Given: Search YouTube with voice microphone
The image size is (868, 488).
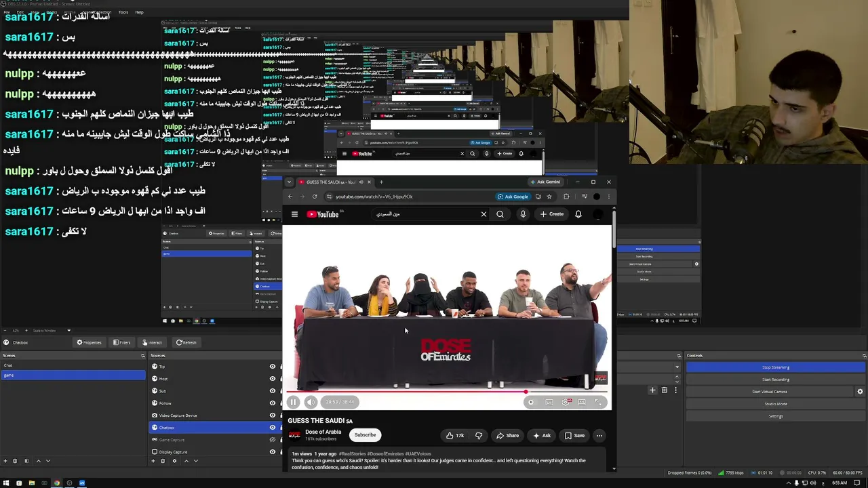Looking at the screenshot, I should click(x=523, y=214).
